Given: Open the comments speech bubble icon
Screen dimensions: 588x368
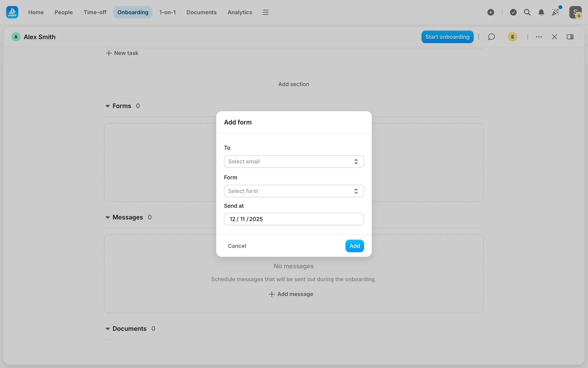Looking at the screenshot, I should (x=491, y=37).
